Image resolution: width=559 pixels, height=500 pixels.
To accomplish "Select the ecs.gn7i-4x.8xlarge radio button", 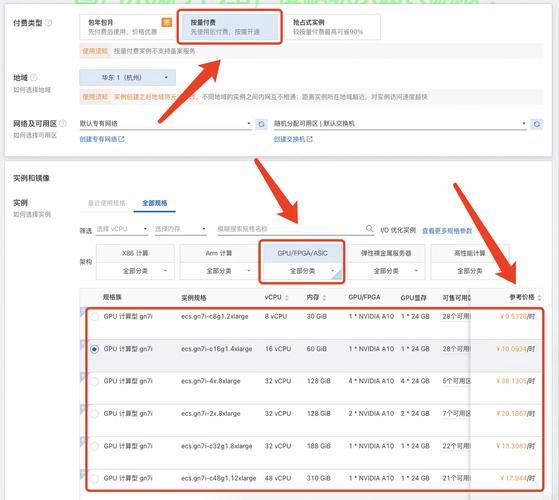I will click(94, 381).
